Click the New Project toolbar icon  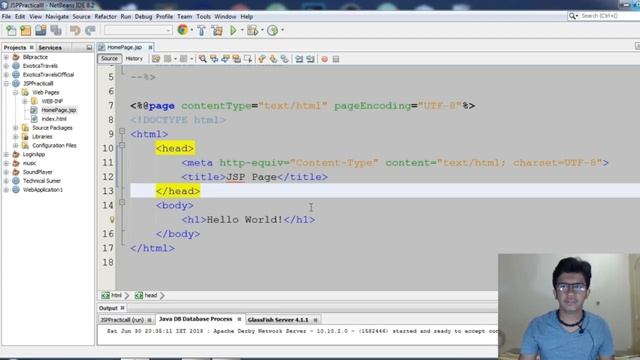[x=26, y=30]
